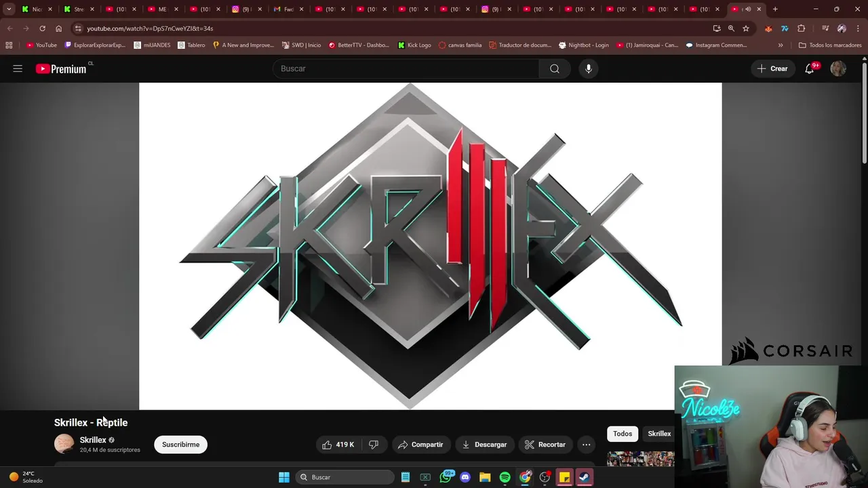Image resolution: width=868 pixels, height=488 pixels.
Task: Open Skrillex channel avatar
Action: (64, 444)
